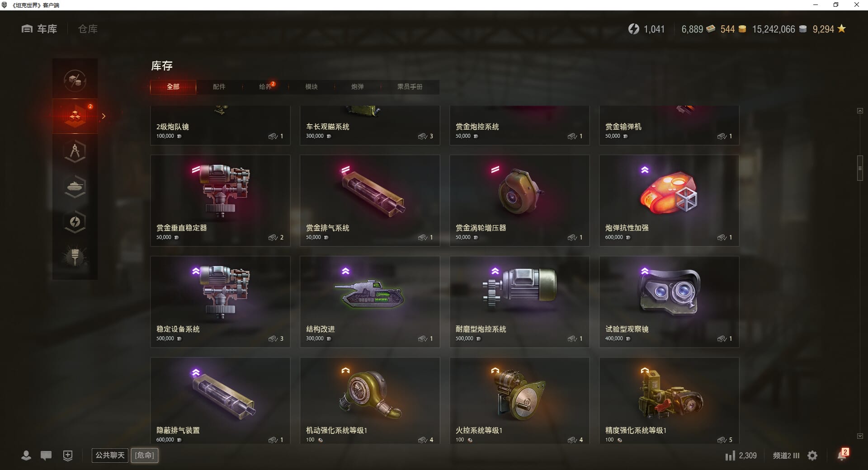Select the 结构改进 item card

coord(370,302)
